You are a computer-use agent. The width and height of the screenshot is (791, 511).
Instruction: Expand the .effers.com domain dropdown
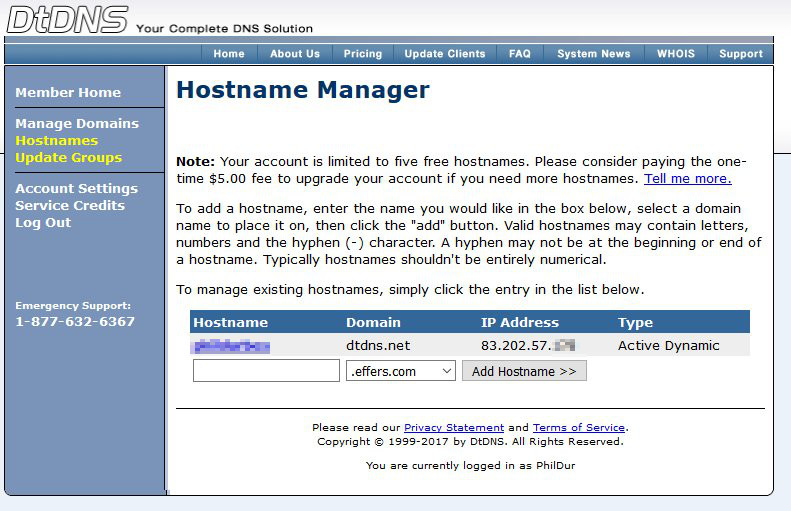pos(401,371)
